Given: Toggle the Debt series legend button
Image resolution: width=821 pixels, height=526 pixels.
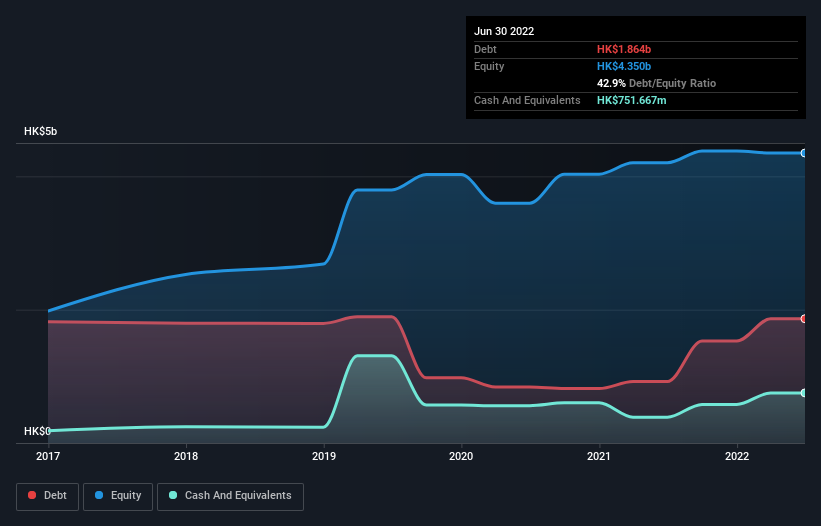Looking at the screenshot, I should pos(47,496).
